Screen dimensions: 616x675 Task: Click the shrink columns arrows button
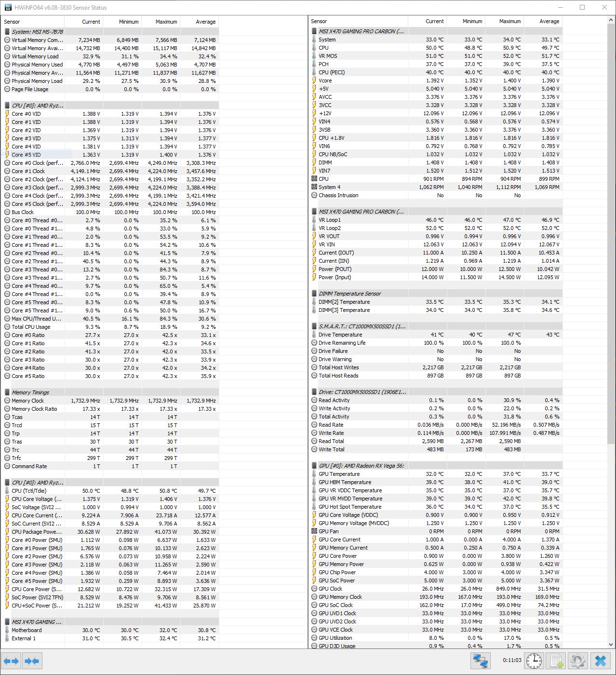(32, 661)
